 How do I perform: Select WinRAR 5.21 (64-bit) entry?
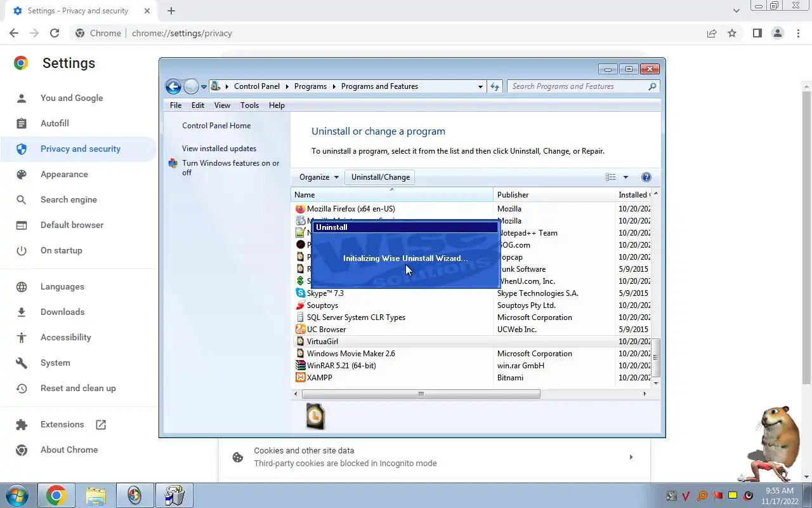[341, 366]
